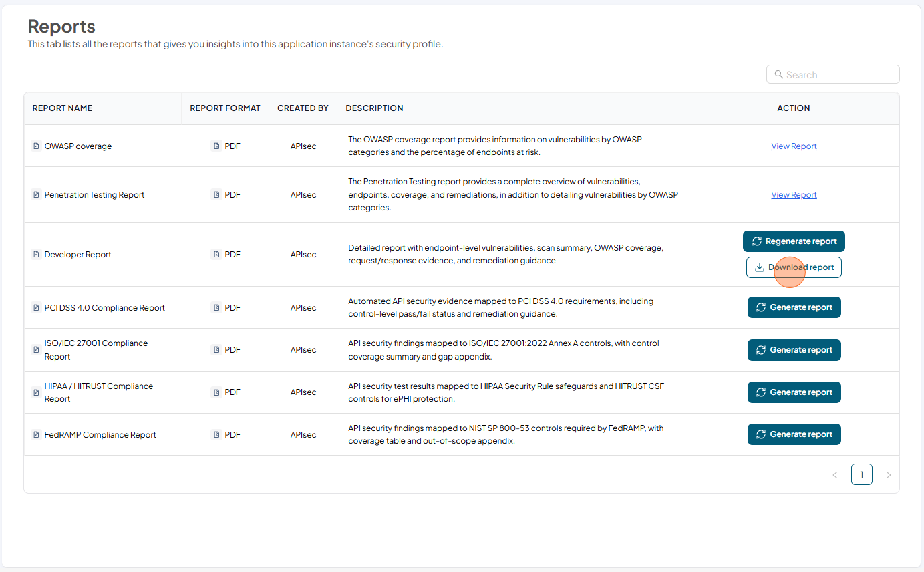This screenshot has height=572, width=924.
Task: Generate the HIPAA / HITRUST Compliance Report
Action: [x=794, y=392]
